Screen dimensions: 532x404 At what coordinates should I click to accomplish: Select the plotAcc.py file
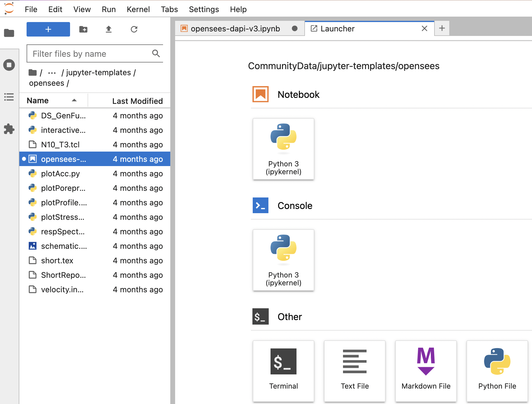click(95, 174)
